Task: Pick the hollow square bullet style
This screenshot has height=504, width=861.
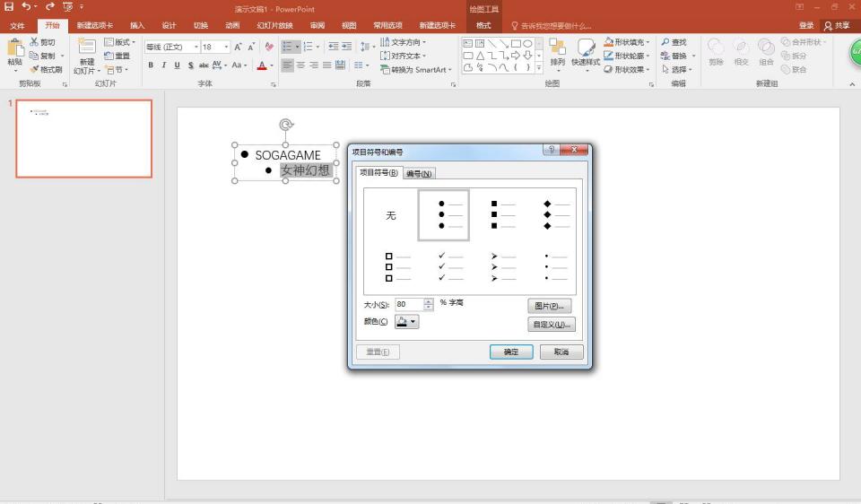Action: coord(398,266)
